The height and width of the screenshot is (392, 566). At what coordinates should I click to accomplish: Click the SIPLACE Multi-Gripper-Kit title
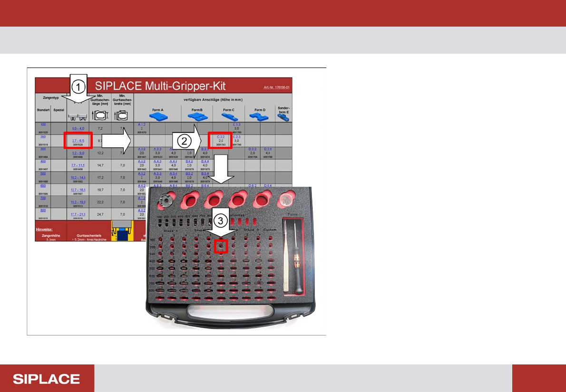click(160, 86)
